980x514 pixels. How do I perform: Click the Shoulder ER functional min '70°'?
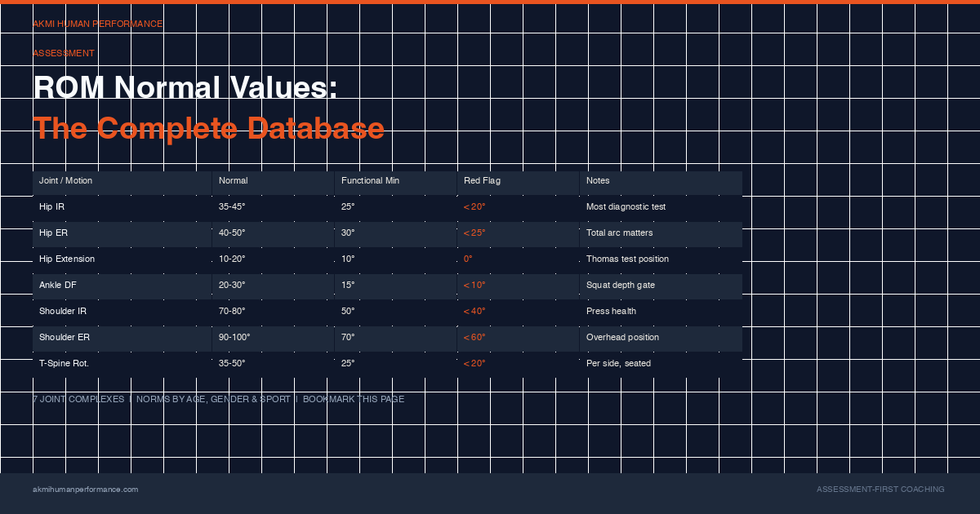point(348,338)
